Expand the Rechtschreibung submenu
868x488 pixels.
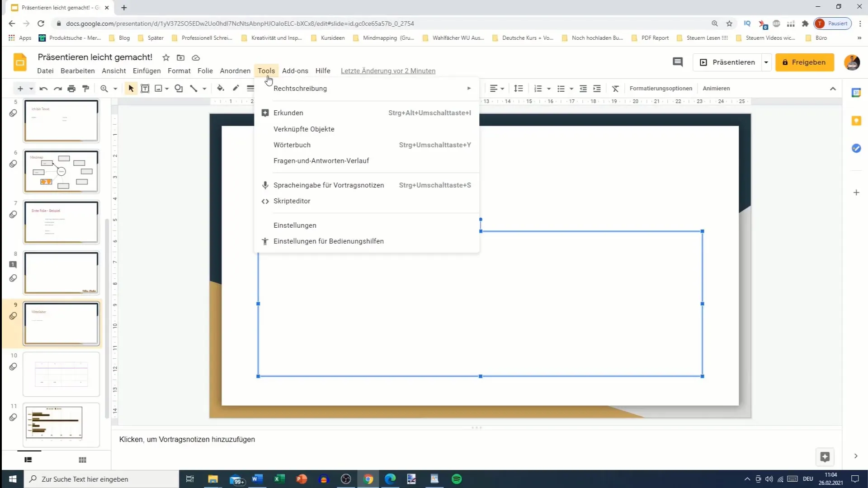(367, 89)
